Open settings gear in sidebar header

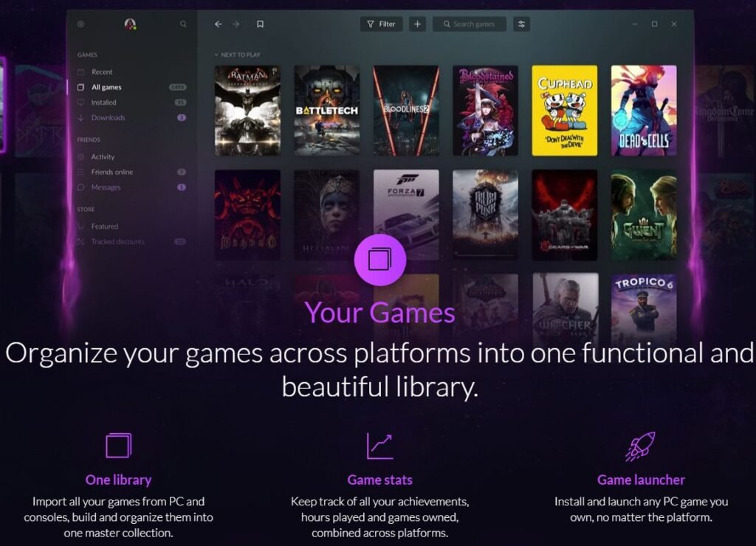click(81, 24)
